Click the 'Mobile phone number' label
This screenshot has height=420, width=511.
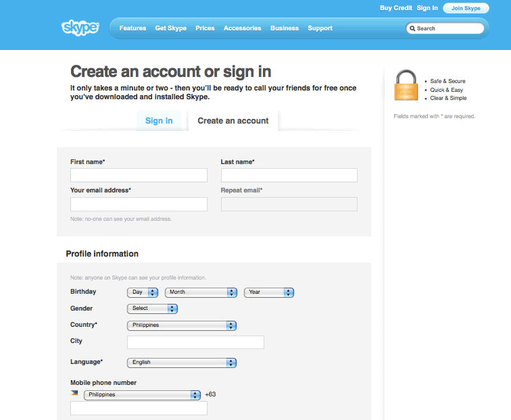[x=103, y=383]
